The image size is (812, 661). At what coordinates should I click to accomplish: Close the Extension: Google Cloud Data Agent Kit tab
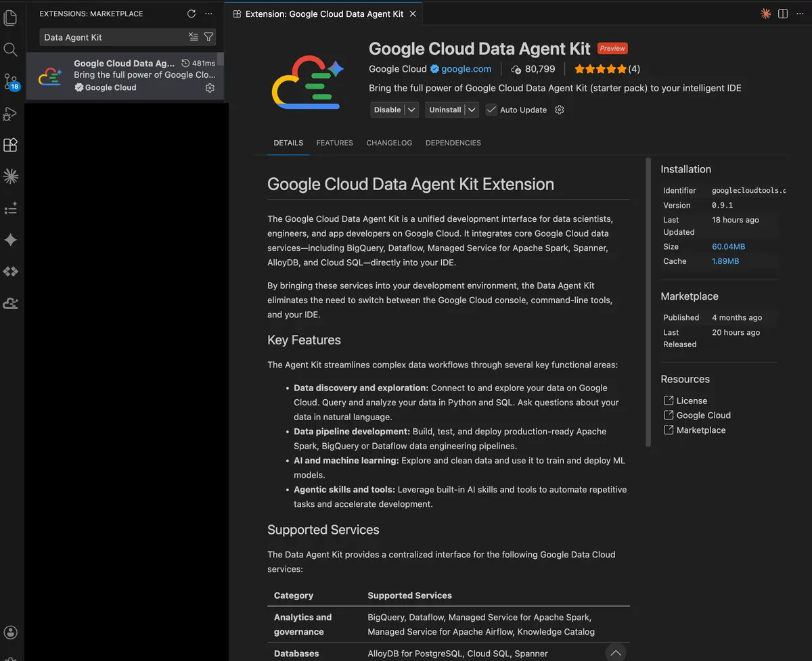413,14
